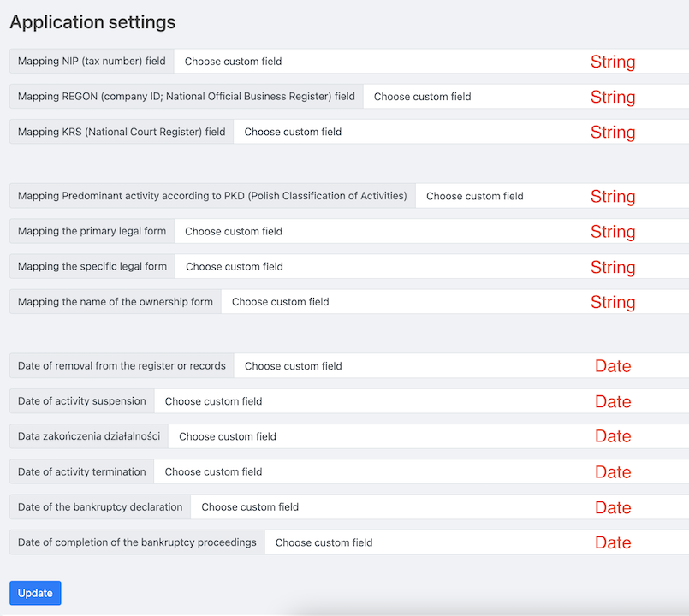
Task: Click the 'Mapping KRS (National Court Register)' label
Action: tap(122, 132)
